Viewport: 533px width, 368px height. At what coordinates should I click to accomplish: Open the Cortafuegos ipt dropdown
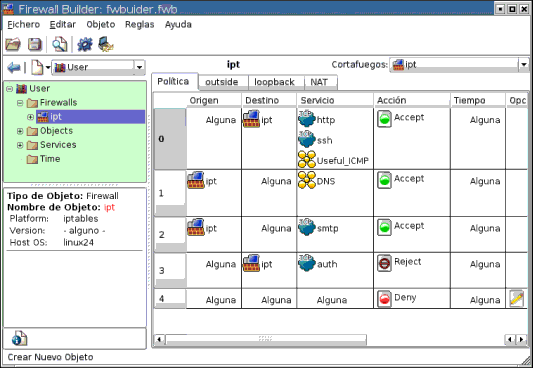coord(459,65)
